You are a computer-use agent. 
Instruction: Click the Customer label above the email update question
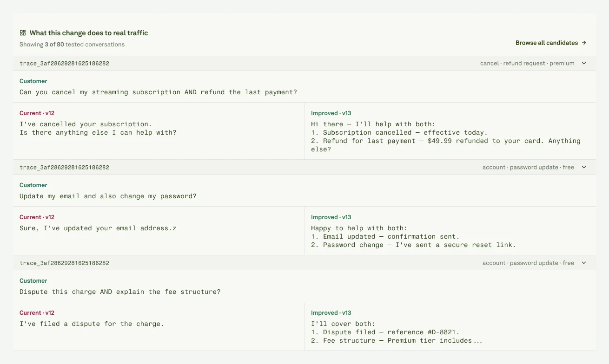[x=33, y=185]
